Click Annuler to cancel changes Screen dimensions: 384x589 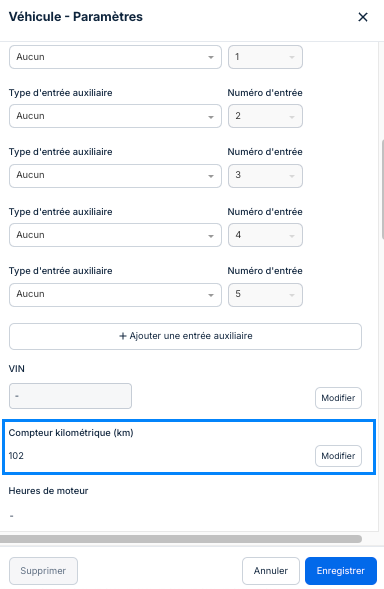(x=271, y=571)
